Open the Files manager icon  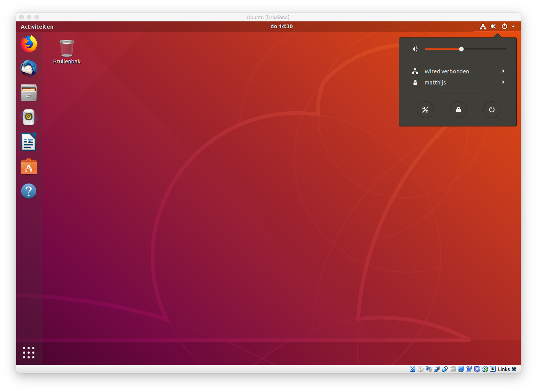point(29,93)
